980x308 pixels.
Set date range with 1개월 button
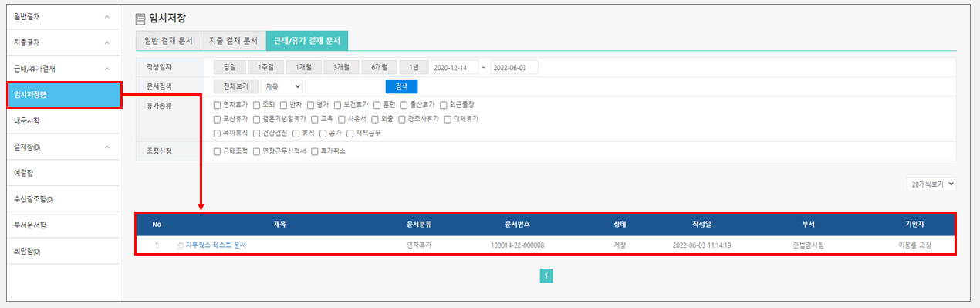coord(303,67)
